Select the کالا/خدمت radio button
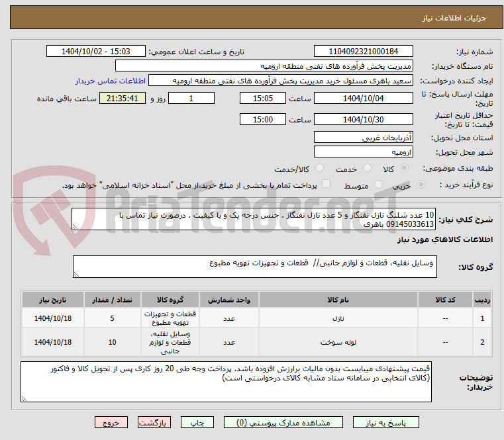Image resolution: width=504 pixels, height=440 pixels. point(319,168)
